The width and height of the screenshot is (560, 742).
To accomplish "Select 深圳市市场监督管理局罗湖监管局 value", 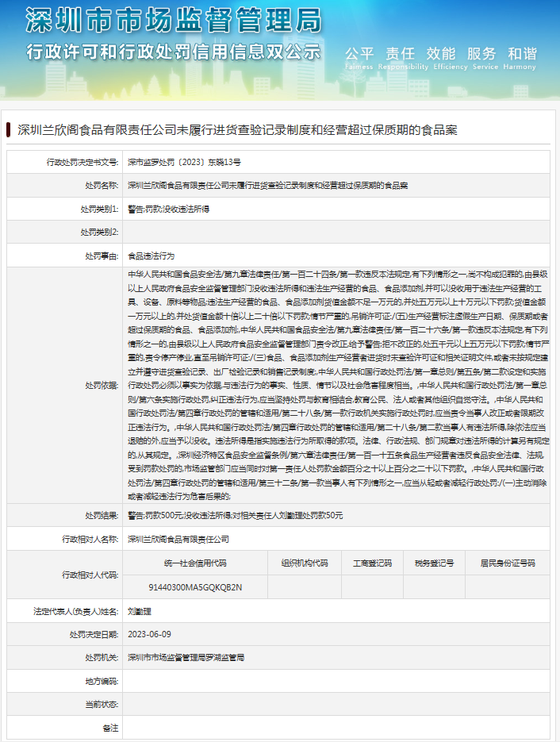I will [x=186, y=657].
